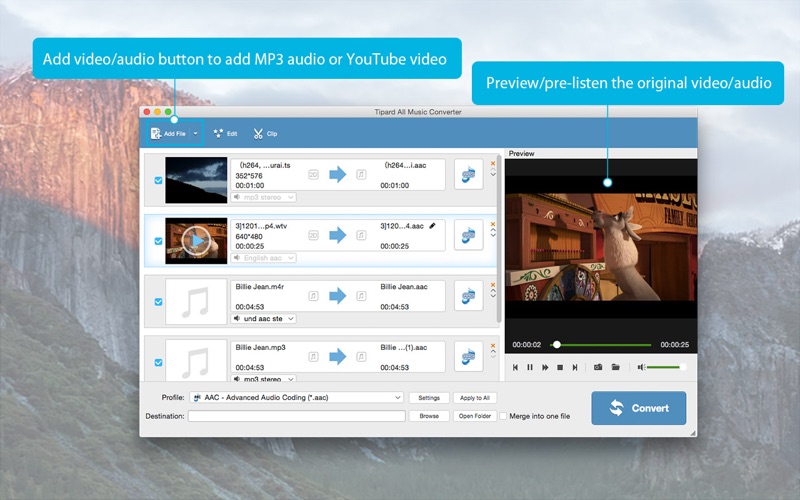The image size is (800, 500).
Task: Open the mp3 stereo audio track dropdown for .ts file
Action: (264, 197)
